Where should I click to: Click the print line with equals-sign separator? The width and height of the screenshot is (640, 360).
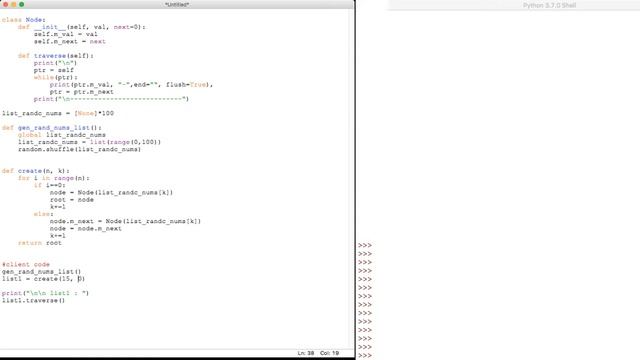click(111, 99)
